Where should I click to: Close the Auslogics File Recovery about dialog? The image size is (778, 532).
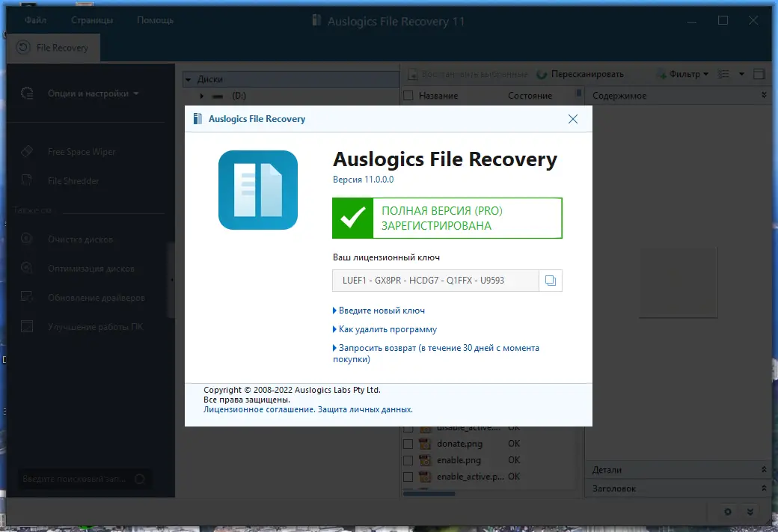(572, 119)
